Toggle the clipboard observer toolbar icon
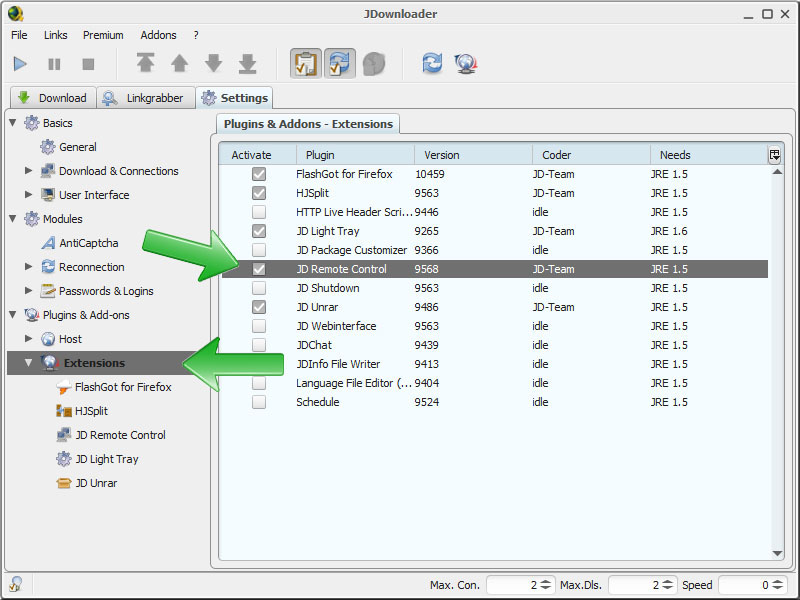Screen dimensions: 800x600 click(306, 64)
